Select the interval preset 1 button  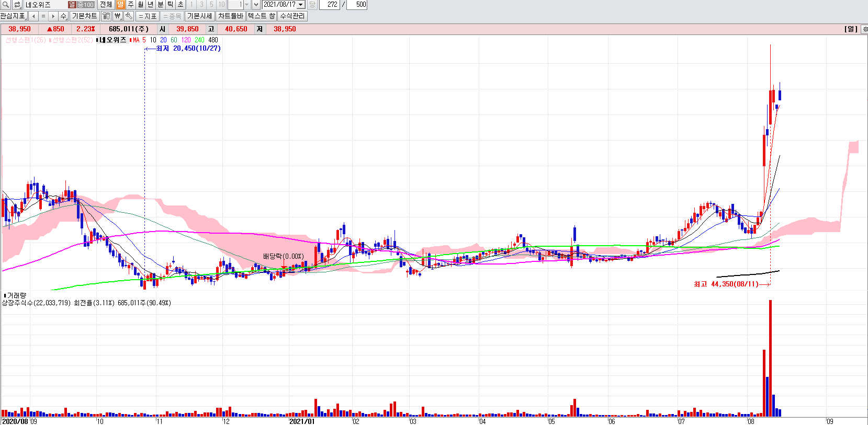click(x=191, y=5)
